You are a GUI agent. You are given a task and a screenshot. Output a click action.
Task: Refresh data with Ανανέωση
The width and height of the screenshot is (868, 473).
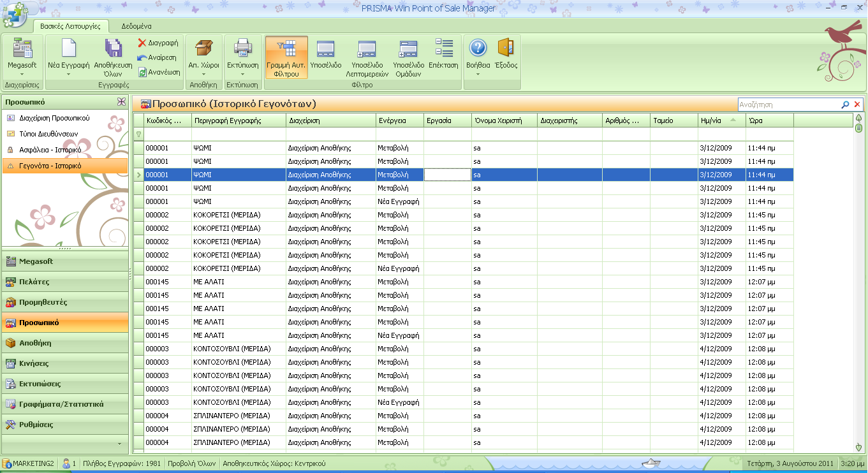pyautogui.click(x=159, y=72)
